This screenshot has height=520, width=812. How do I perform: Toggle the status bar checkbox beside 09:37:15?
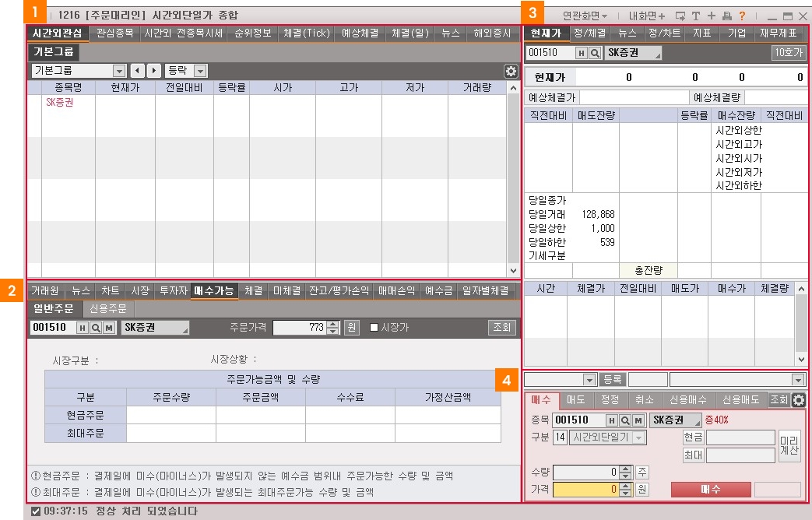tap(35, 511)
